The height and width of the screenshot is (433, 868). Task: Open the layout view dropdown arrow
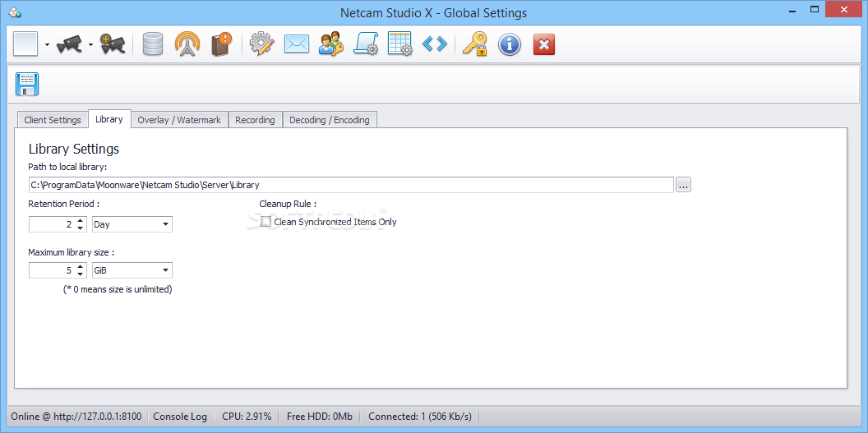[x=47, y=45]
